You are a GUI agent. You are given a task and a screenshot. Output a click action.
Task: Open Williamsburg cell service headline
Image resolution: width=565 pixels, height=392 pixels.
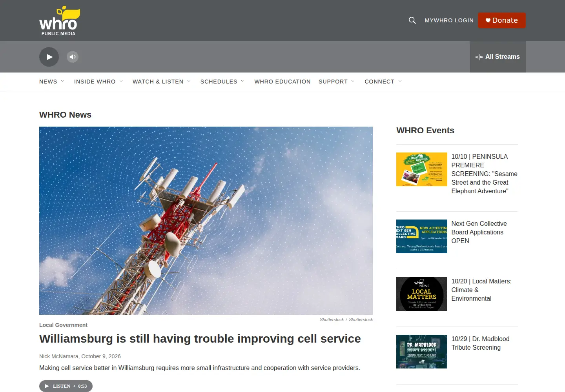(200, 339)
